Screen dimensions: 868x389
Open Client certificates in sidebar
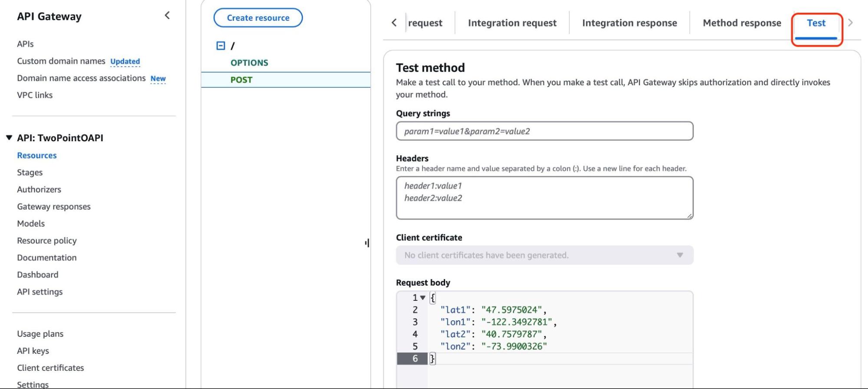[x=50, y=368]
